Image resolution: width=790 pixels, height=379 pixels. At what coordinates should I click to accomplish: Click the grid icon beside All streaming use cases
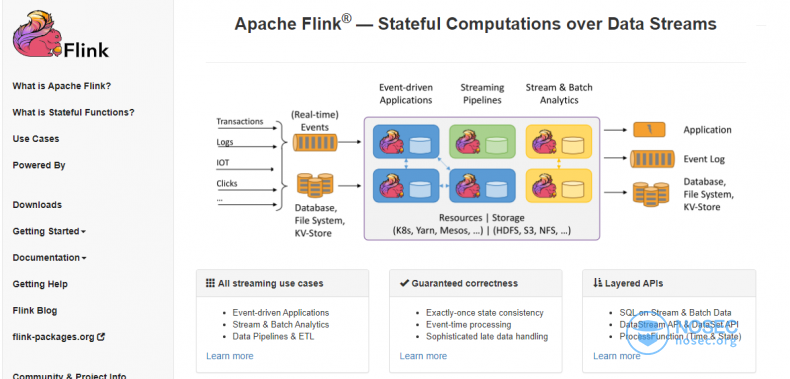(211, 283)
